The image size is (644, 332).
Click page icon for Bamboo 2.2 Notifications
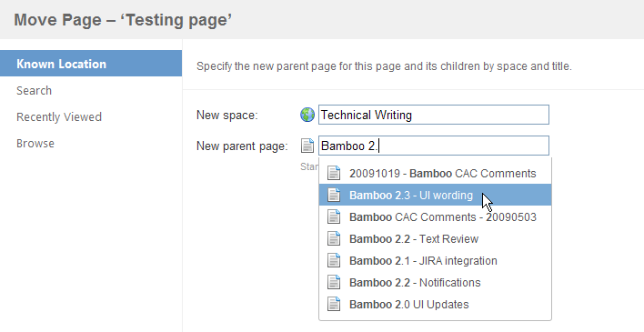point(334,282)
